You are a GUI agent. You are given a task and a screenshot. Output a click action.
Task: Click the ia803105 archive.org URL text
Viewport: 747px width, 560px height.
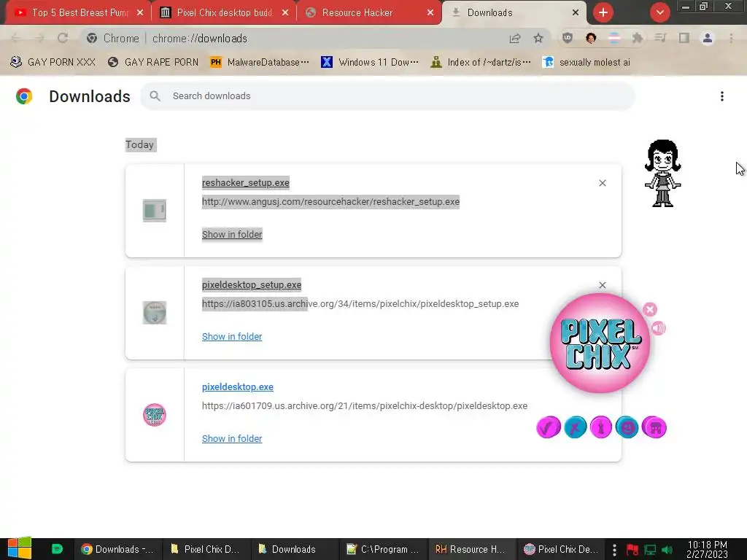[360, 304]
